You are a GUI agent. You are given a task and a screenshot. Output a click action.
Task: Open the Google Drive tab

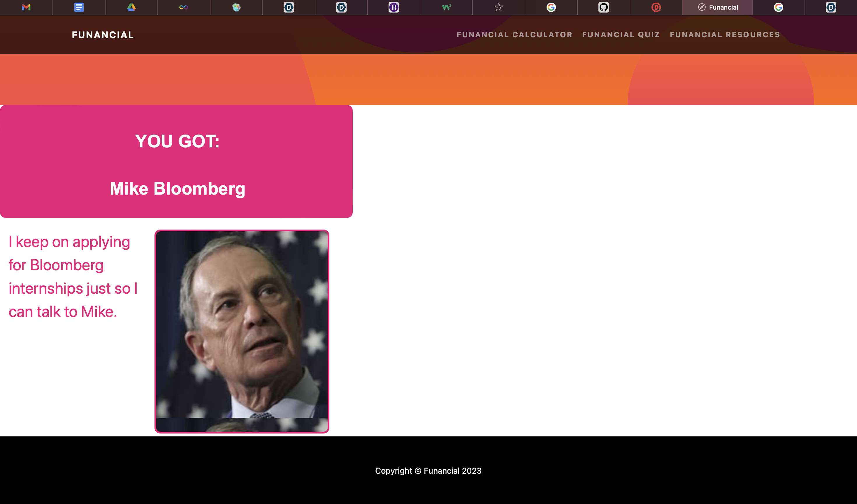(131, 7)
